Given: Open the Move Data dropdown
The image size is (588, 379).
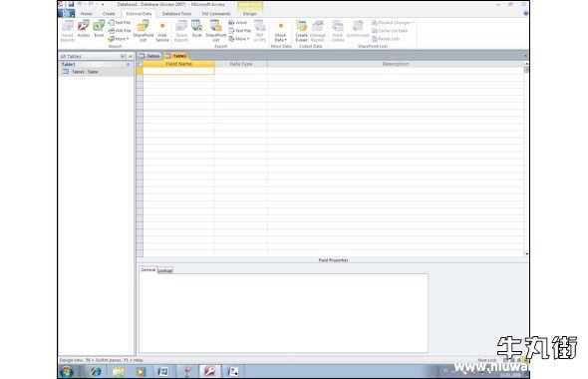Looking at the screenshot, I should click(x=280, y=31).
